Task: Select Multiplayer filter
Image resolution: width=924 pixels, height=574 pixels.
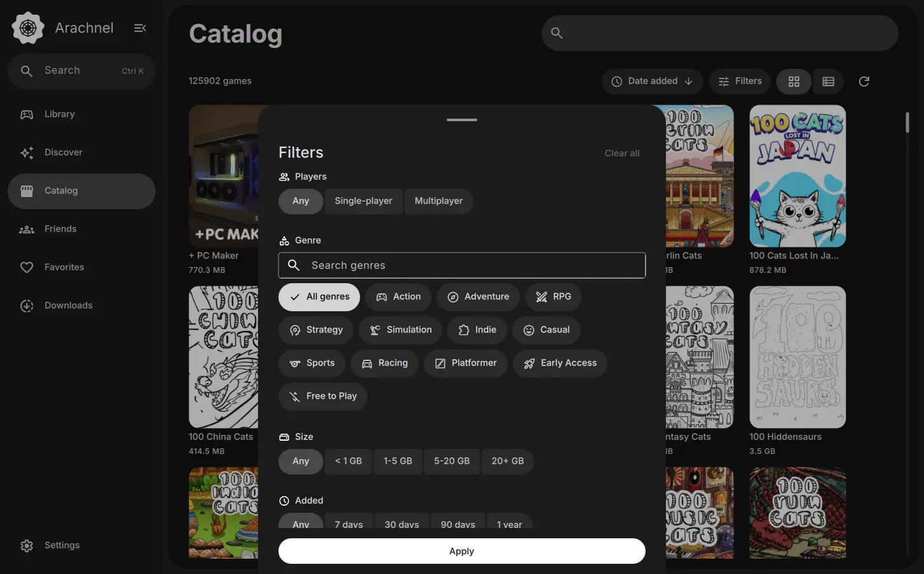Action: [x=438, y=201]
